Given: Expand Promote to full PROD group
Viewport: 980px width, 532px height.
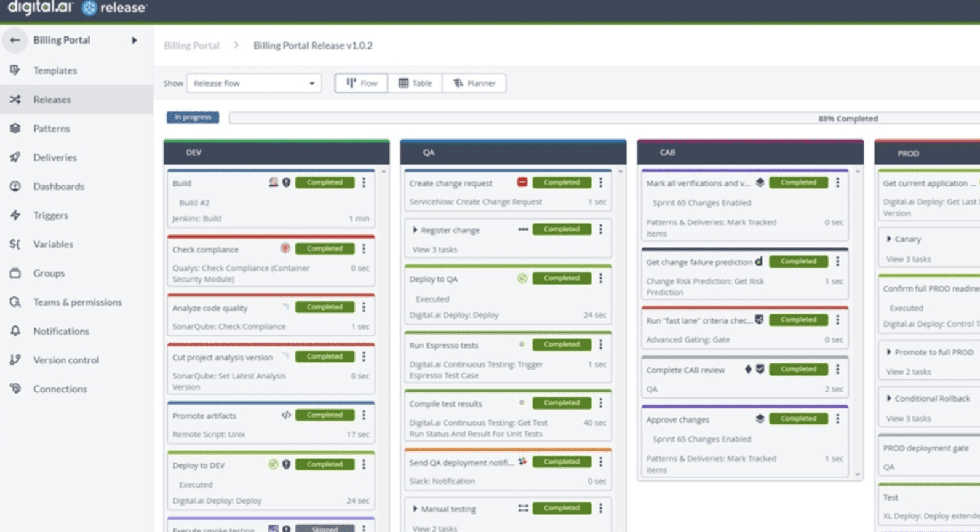Looking at the screenshot, I should click(889, 352).
